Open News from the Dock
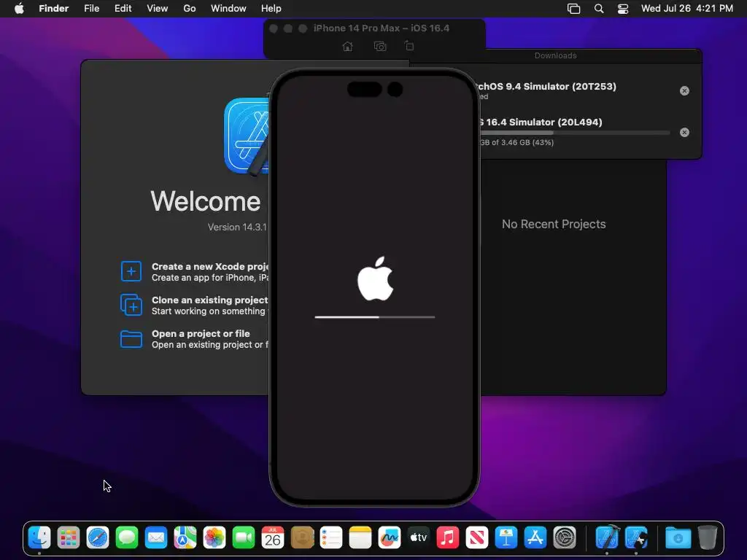The image size is (747, 560). tap(477, 538)
